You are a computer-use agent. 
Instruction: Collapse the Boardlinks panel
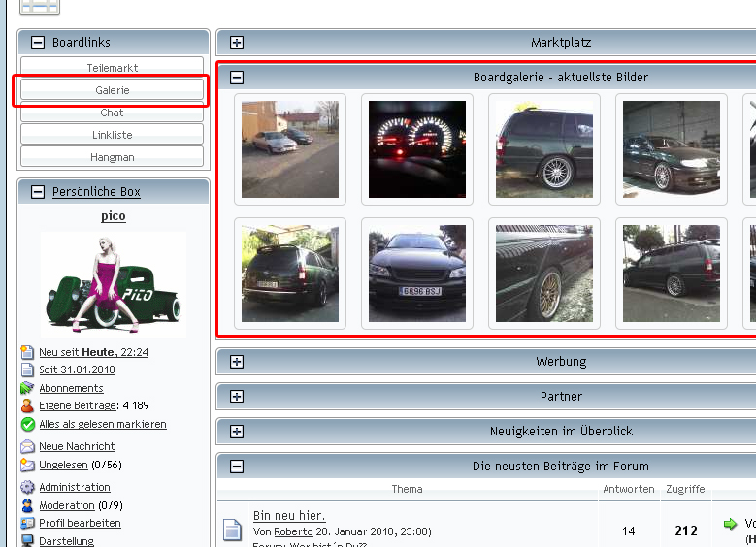(x=38, y=43)
